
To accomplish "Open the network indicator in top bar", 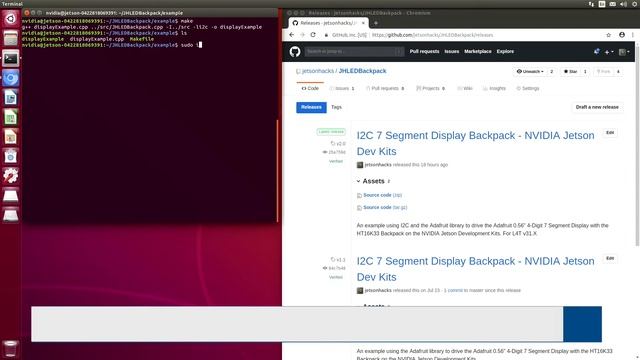I will 591,4.
